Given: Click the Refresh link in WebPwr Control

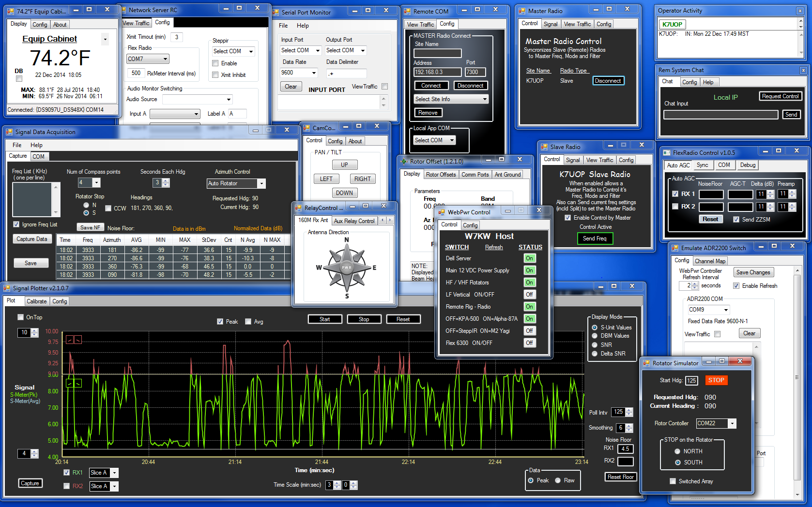Looking at the screenshot, I should click(493, 247).
